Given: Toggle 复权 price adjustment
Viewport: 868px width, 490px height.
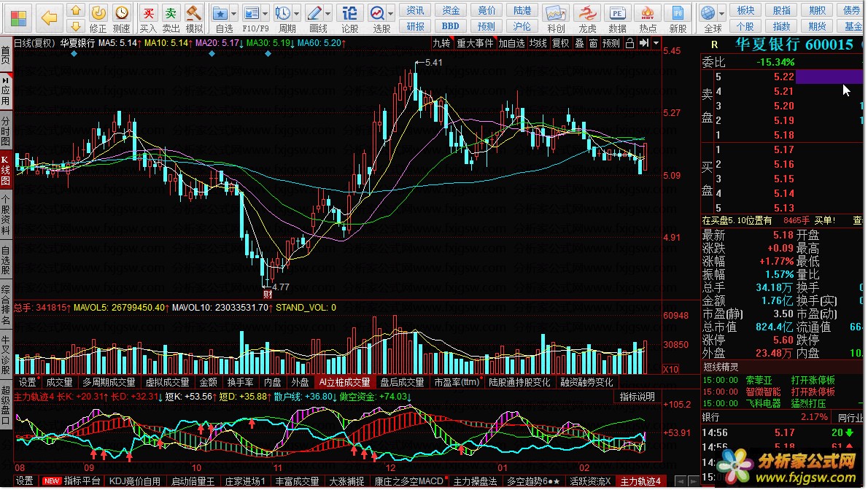Looking at the screenshot, I should 561,43.
